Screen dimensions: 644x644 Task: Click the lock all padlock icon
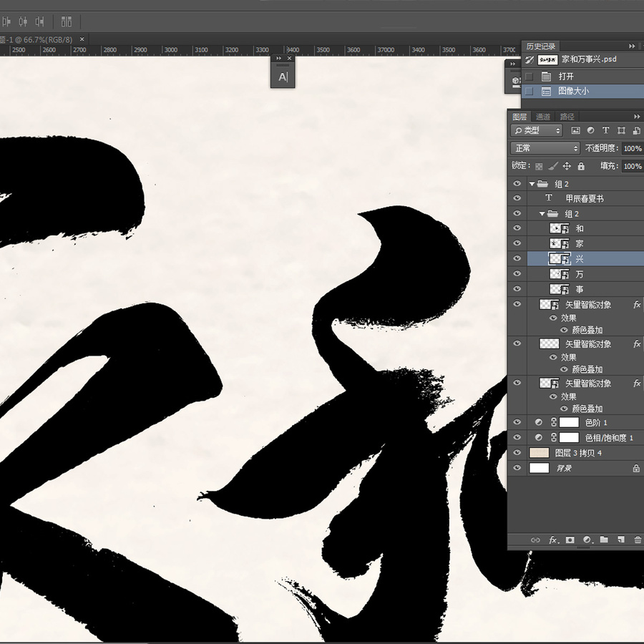click(x=581, y=166)
